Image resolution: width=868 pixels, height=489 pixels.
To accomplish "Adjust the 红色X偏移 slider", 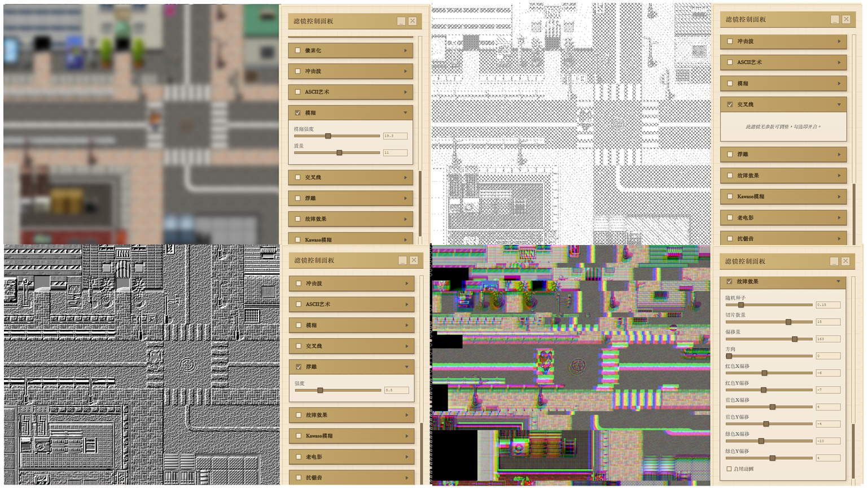I will coord(769,373).
